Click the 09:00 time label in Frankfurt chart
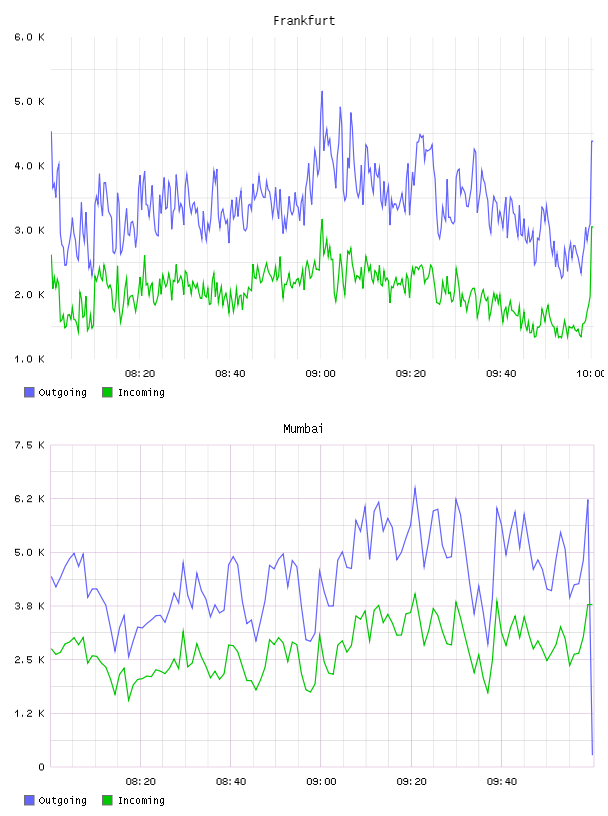The height and width of the screenshot is (816, 608). click(321, 374)
